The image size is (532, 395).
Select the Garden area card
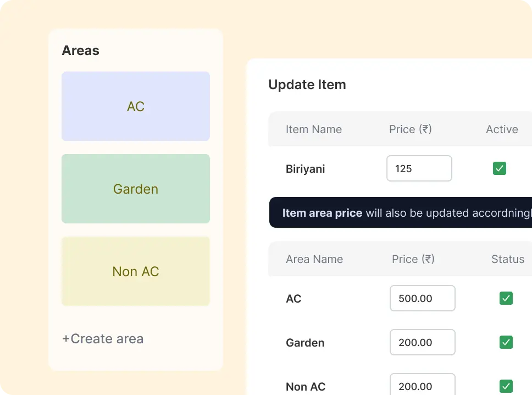[136, 189]
